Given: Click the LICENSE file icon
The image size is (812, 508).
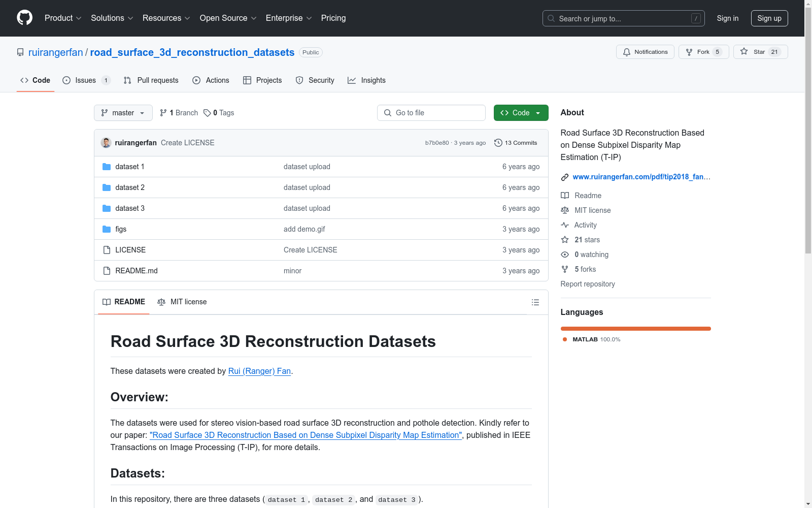Looking at the screenshot, I should point(107,250).
